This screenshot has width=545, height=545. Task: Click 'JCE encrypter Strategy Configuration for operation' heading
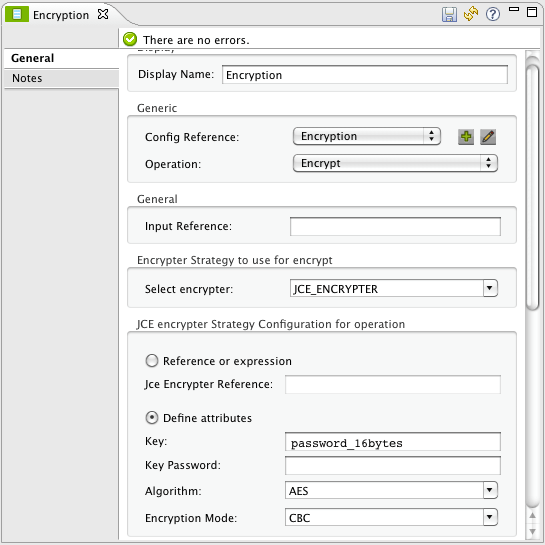tap(271, 324)
